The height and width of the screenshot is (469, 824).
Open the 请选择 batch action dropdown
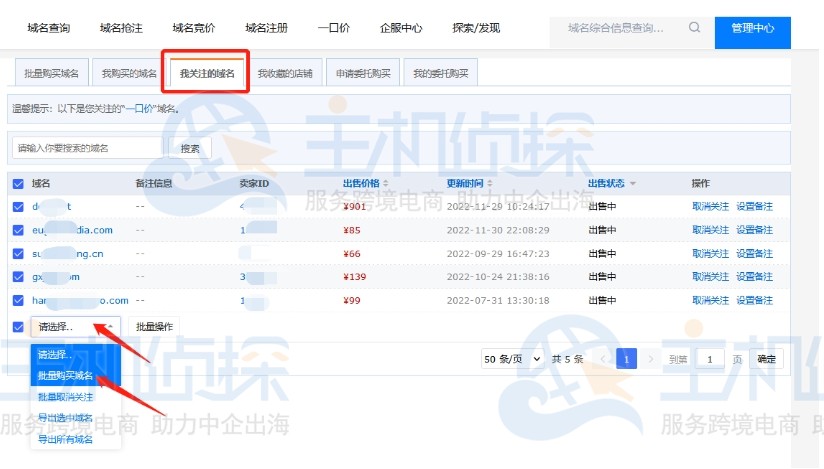76,327
